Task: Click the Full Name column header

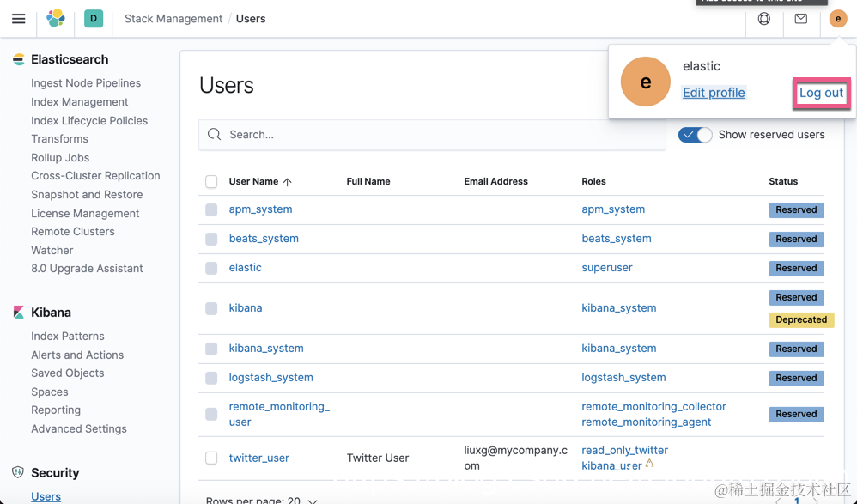Action: pyautogui.click(x=368, y=181)
